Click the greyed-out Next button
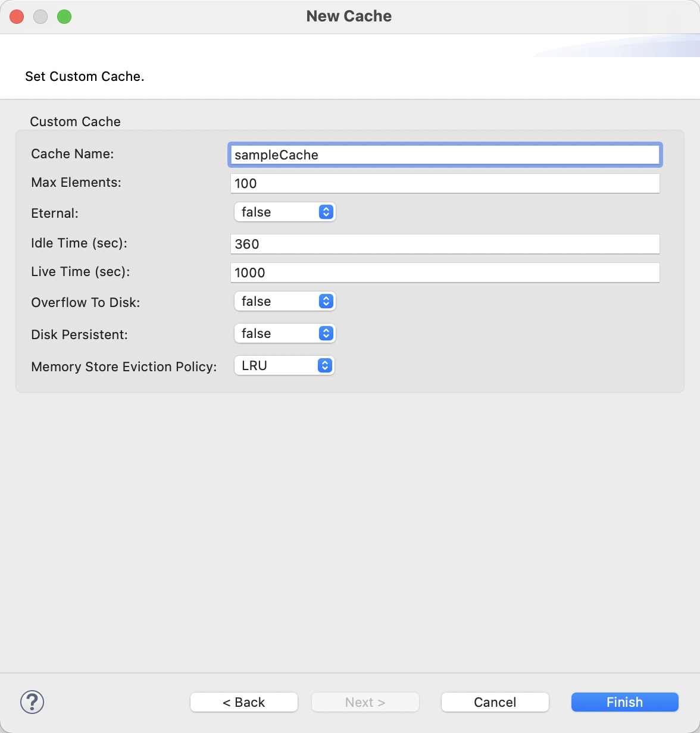This screenshot has height=733, width=700. click(x=365, y=702)
